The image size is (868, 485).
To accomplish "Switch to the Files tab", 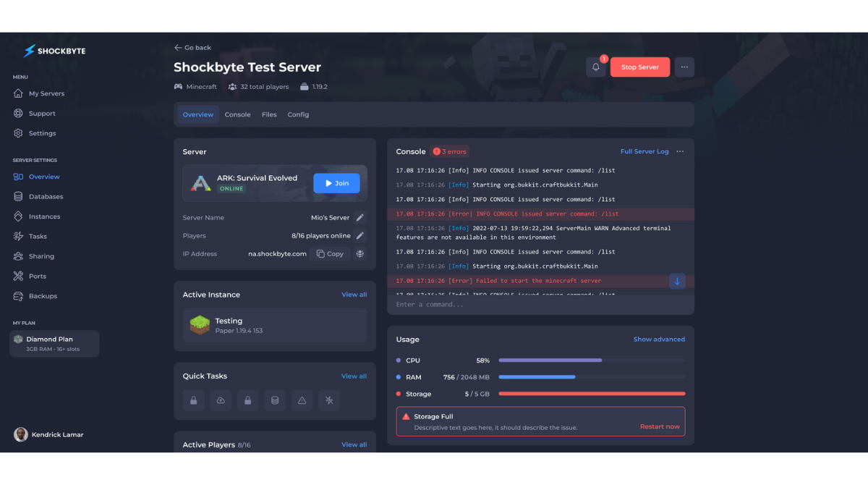I will pos(269,114).
